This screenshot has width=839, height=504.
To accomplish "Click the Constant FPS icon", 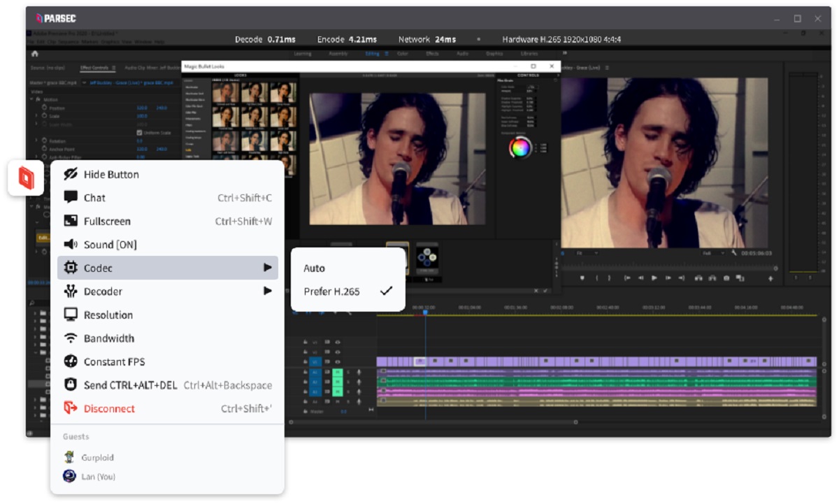I will click(71, 361).
